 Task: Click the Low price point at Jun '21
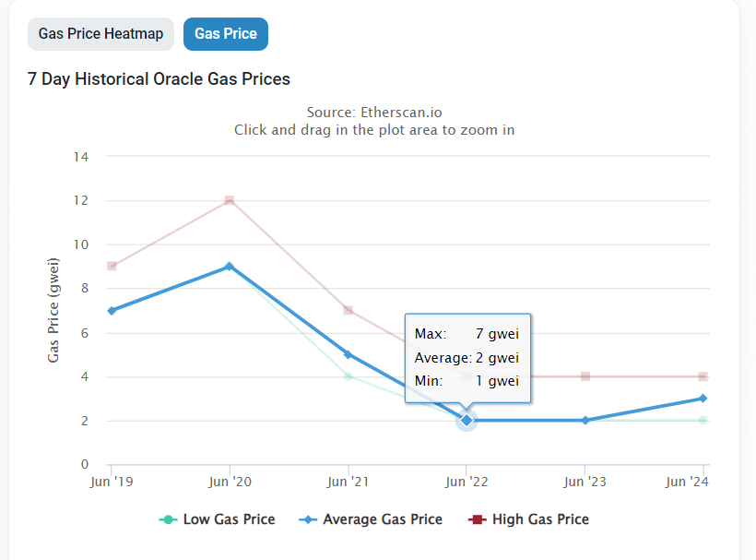point(348,376)
